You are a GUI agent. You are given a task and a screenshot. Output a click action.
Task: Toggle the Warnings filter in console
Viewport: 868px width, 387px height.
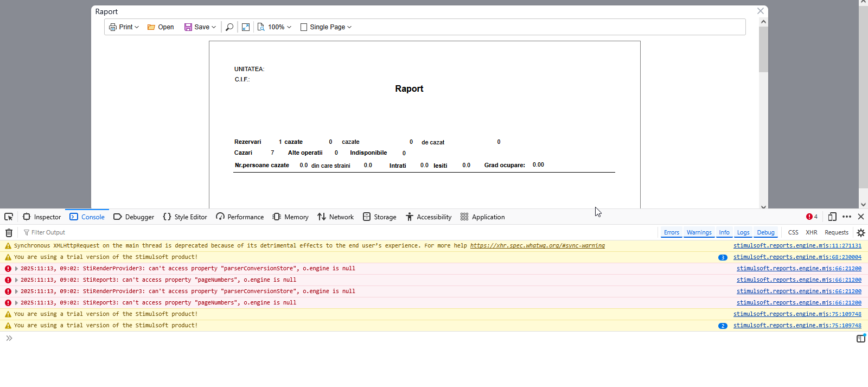pos(699,232)
